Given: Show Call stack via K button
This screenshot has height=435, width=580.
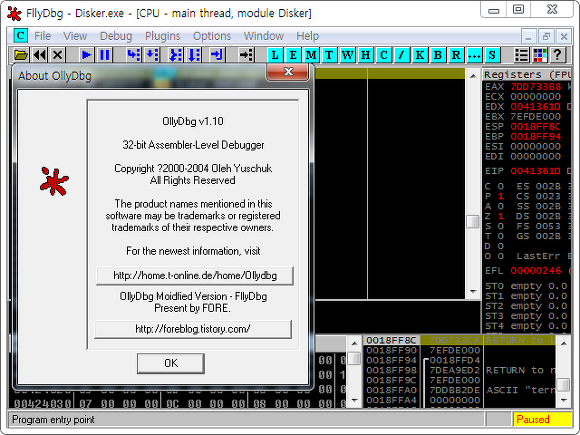Looking at the screenshot, I should [x=420, y=55].
